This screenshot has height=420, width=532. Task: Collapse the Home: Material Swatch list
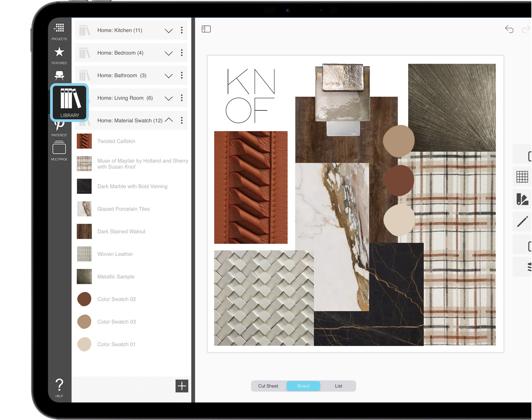tap(169, 120)
